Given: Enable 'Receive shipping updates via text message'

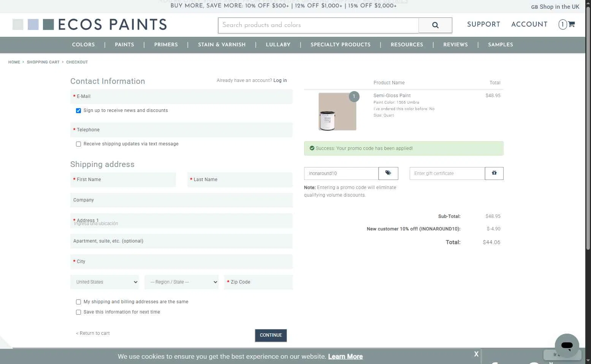Looking at the screenshot, I should [x=78, y=144].
